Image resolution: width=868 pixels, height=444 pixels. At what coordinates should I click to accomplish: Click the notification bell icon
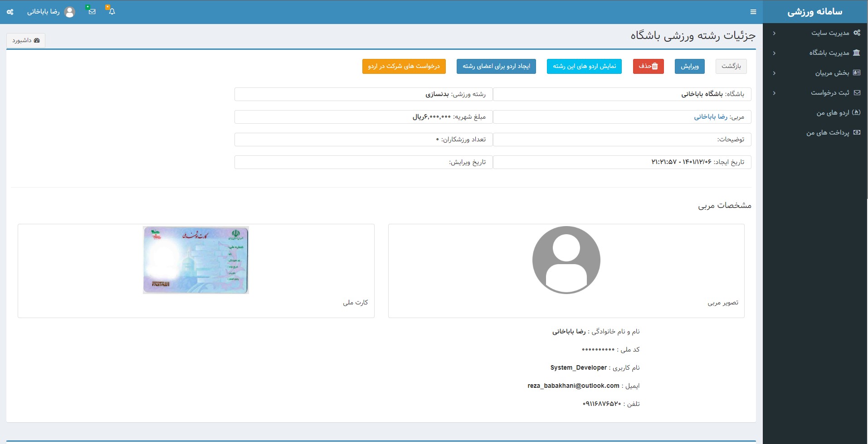112,12
